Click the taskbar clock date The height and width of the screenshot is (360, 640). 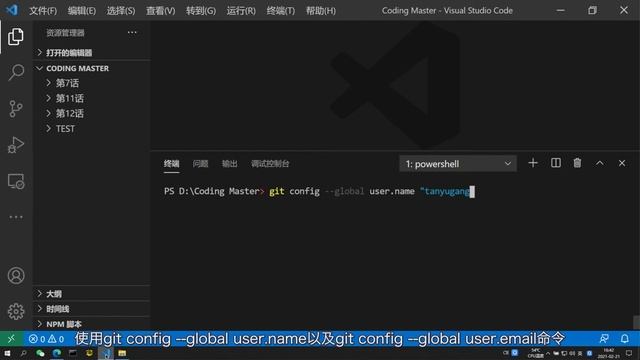[x=608, y=353]
